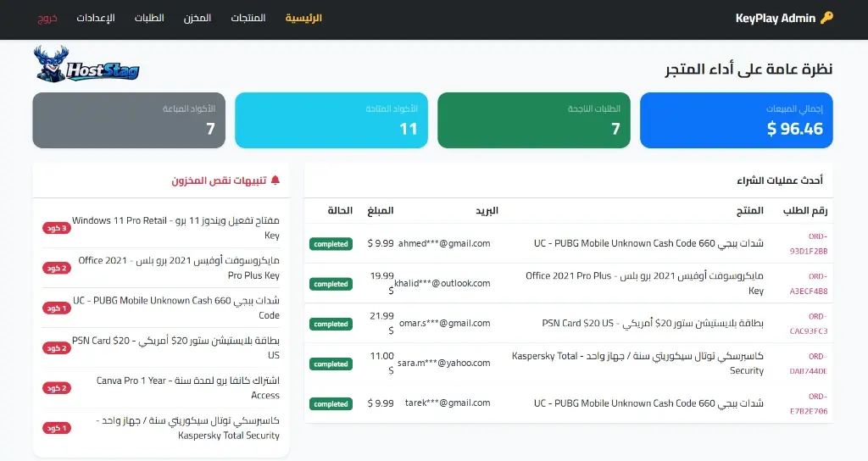Open the المخزن inventory menu
This screenshot has width=868, height=461.
(198, 18)
